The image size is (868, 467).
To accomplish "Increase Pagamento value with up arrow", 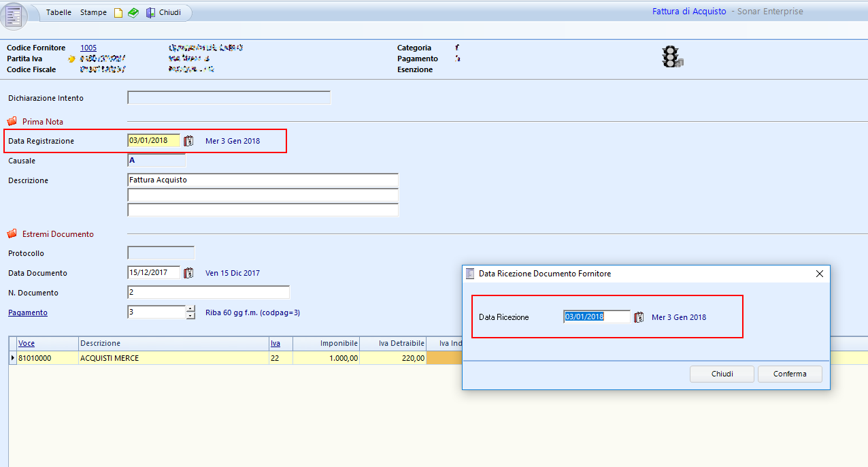I will tap(190, 308).
